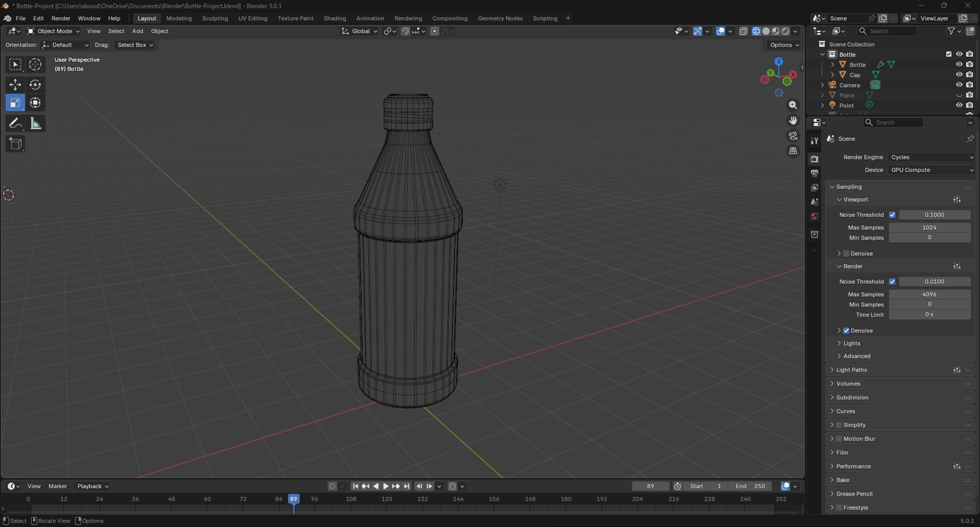Switch to material preview shading
The width and height of the screenshot is (980, 527).
tap(776, 31)
